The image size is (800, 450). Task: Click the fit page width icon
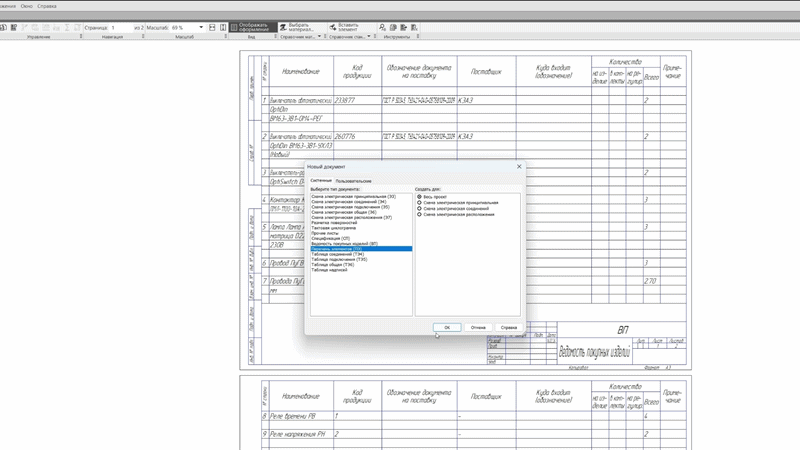212,28
